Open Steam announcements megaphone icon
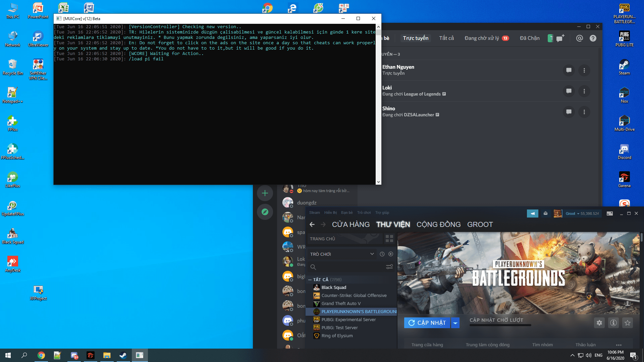The height and width of the screenshot is (362, 644). click(533, 214)
